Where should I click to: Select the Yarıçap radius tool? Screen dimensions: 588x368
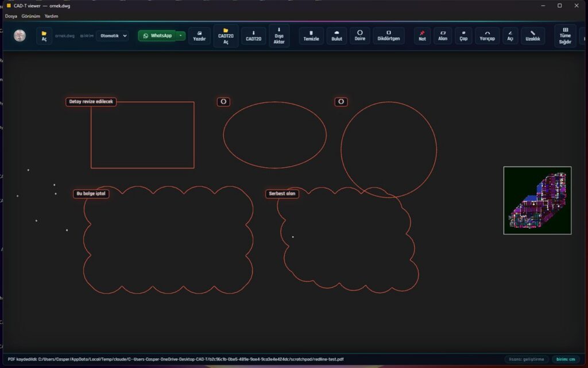[x=487, y=36]
